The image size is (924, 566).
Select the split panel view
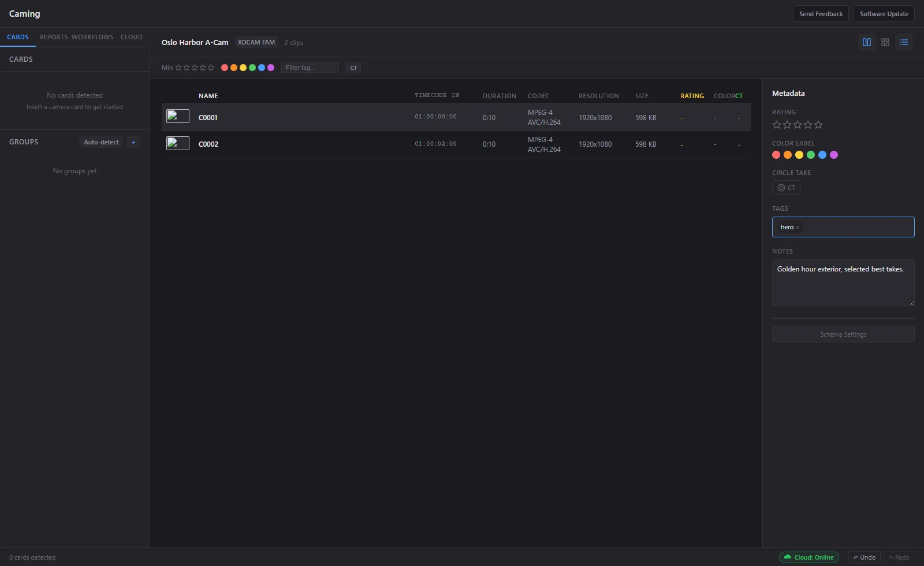click(x=867, y=42)
